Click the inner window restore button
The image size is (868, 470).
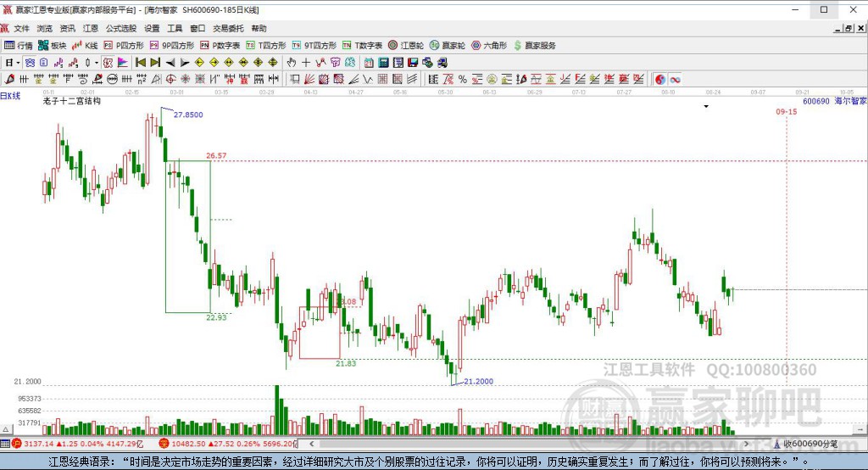coord(848,28)
